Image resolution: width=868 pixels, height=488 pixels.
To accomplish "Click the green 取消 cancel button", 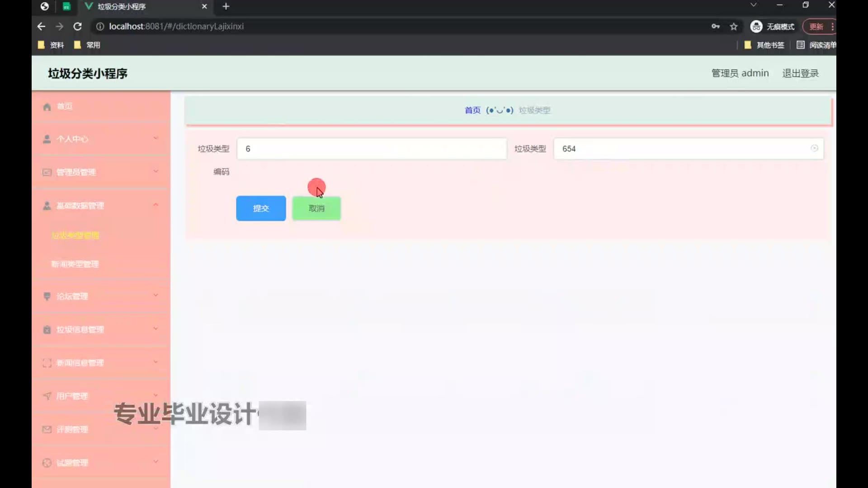I will 316,208.
